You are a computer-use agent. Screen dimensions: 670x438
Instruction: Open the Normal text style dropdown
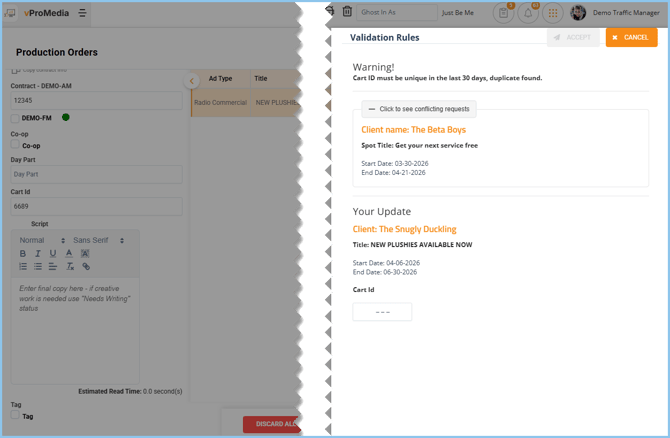[42, 240]
